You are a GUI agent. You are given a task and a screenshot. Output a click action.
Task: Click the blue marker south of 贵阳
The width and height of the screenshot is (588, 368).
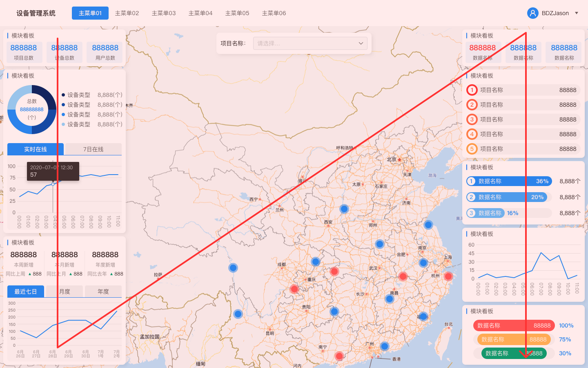tap(334, 312)
